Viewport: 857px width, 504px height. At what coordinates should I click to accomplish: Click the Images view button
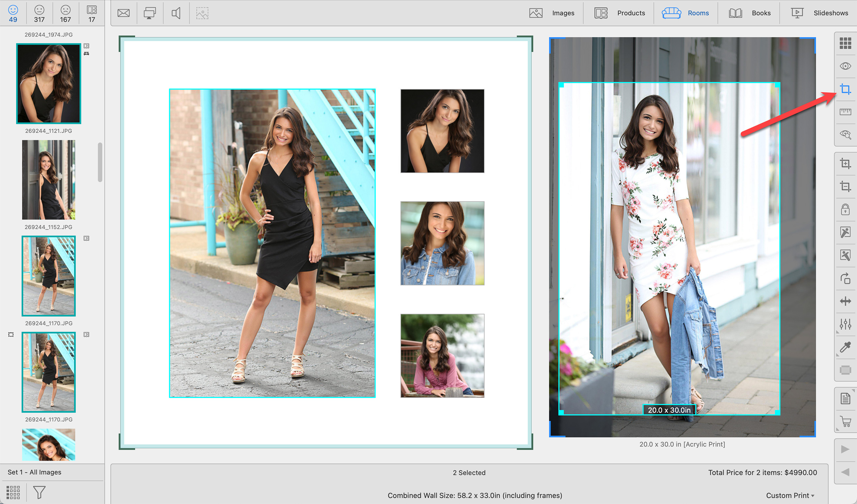pos(551,13)
